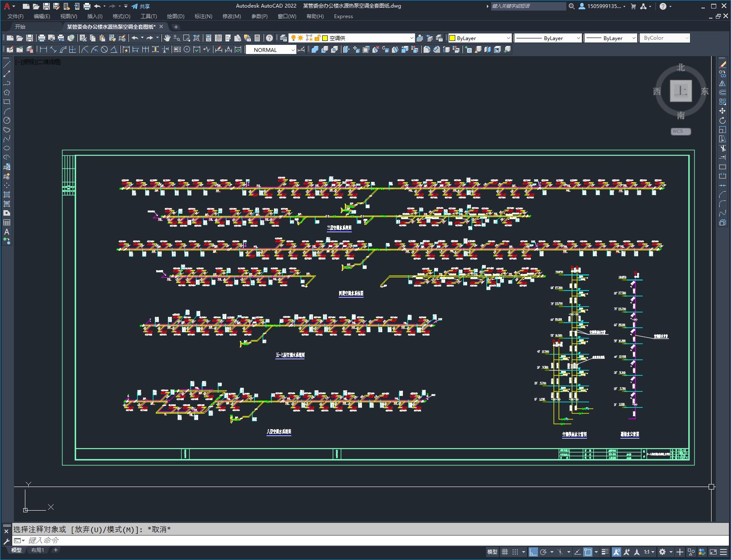Open the 绘图(D) menu
This screenshot has width=731, height=560.
(x=176, y=16)
